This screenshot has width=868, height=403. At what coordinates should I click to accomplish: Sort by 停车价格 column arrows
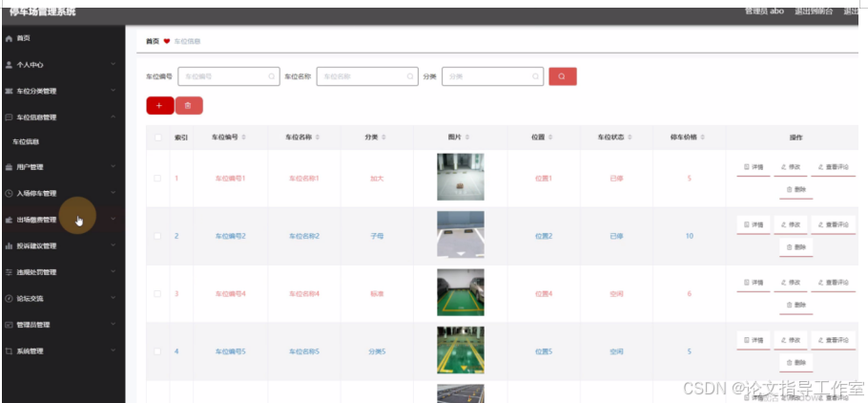(x=703, y=137)
